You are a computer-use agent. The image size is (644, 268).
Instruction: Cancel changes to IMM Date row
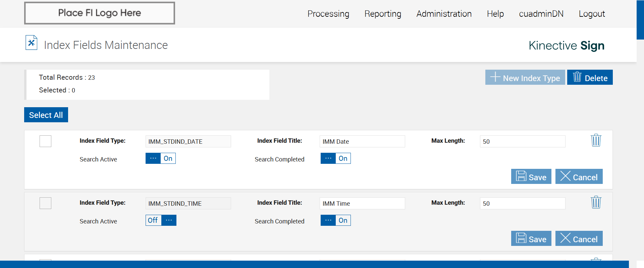[579, 177]
